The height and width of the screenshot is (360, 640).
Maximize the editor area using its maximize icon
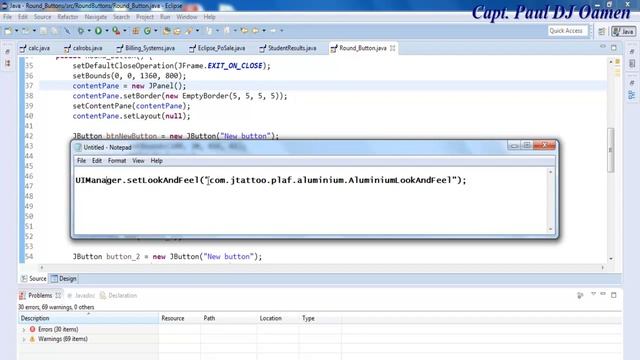[614, 48]
